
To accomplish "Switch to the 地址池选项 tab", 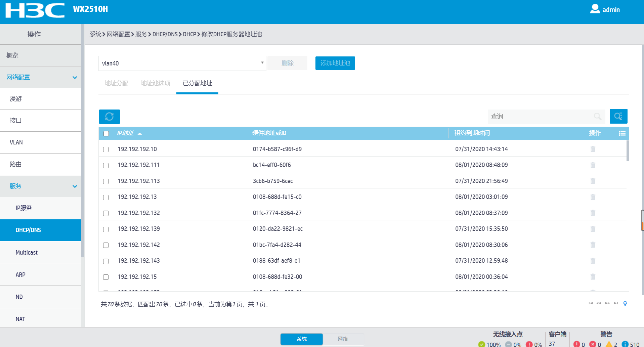I will [156, 83].
